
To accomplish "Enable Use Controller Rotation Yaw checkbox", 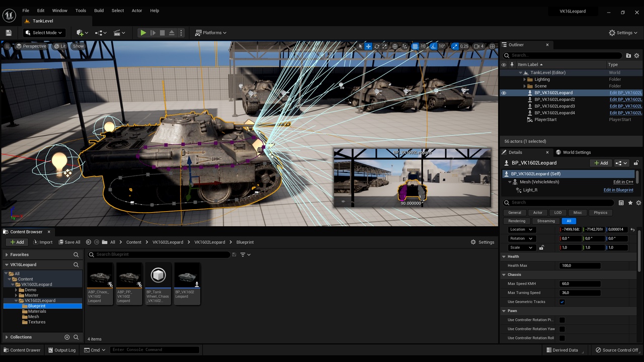I will tap(562, 329).
